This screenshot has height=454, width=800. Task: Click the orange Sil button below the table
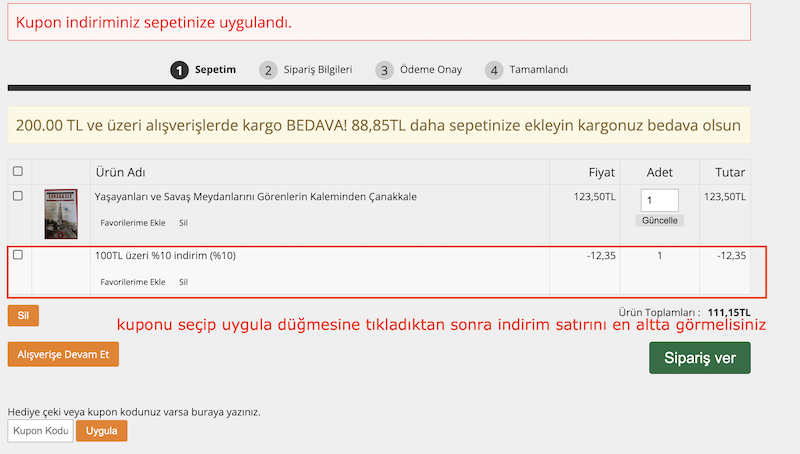pos(23,315)
